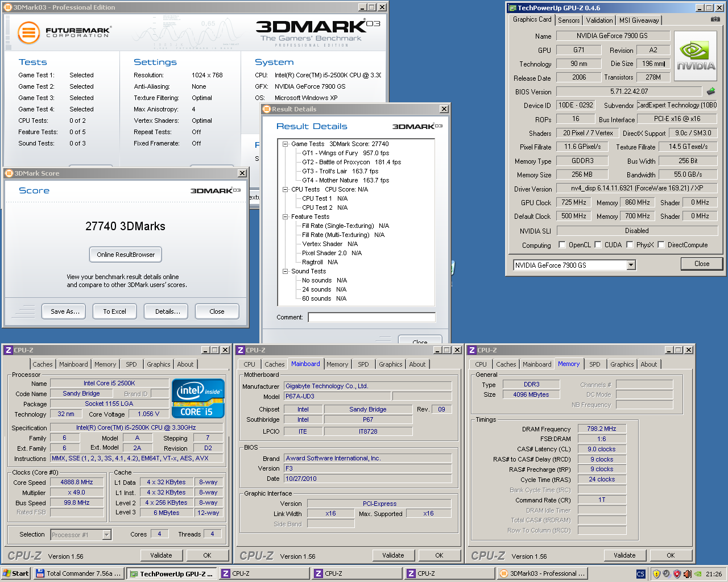This screenshot has height=582, width=728.
Task: Open the Processor #1 selection dropdown
Action: [x=106, y=535]
